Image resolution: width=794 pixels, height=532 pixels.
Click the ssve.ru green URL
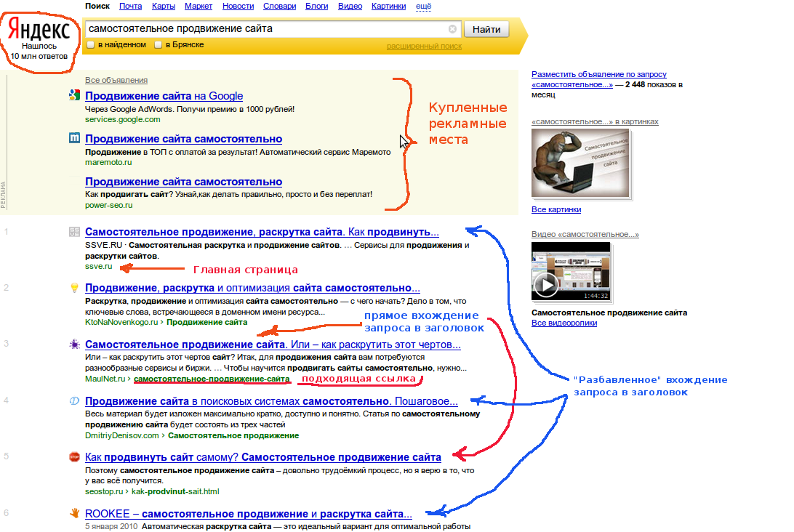(x=99, y=266)
